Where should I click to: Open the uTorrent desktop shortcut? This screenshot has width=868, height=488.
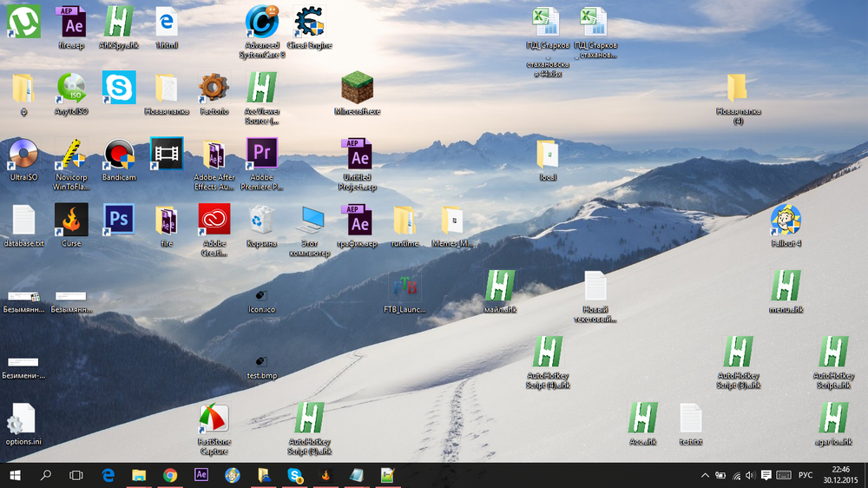coord(23,21)
